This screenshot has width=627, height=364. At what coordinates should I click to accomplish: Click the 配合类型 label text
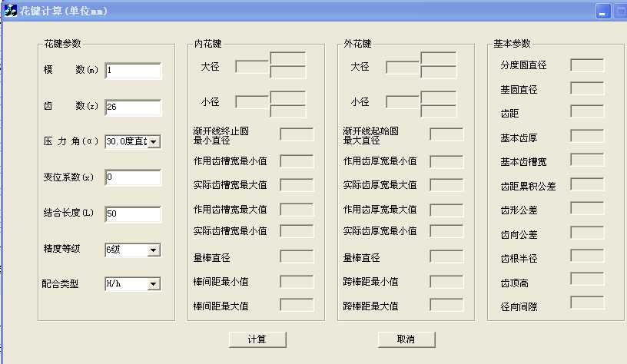(60, 283)
